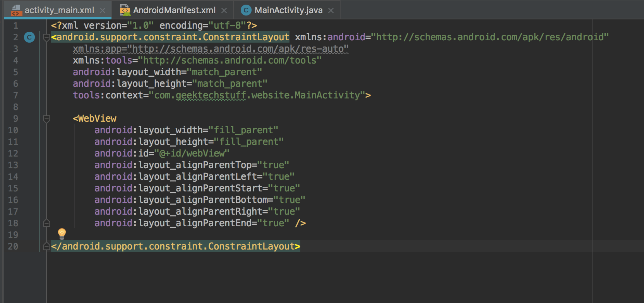
Task: Collapse the ConstraintLayout opening tag fold
Action: coord(46,38)
